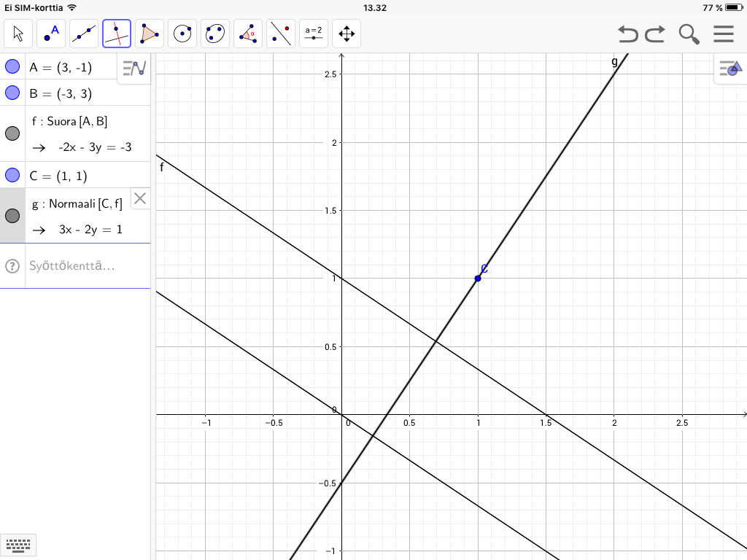Delete line g with the X button
Image resolution: width=747 pixels, height=560 pixels.
tap(140, 198)
